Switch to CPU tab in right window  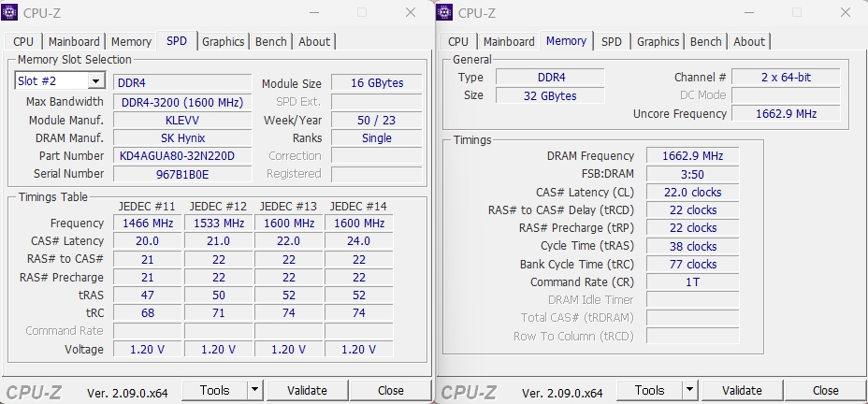457,42
